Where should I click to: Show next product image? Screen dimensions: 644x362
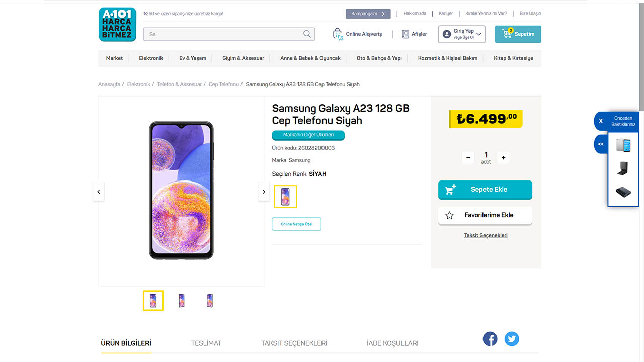(264, 192)
